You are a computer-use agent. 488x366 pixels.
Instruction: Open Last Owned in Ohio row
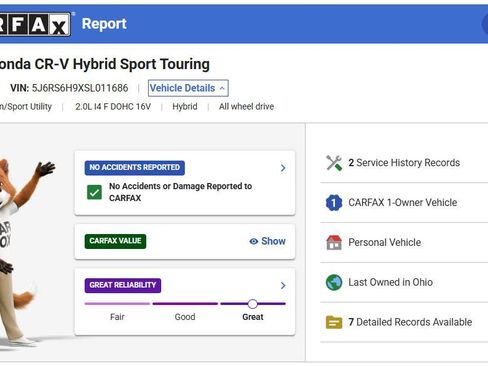404,282
